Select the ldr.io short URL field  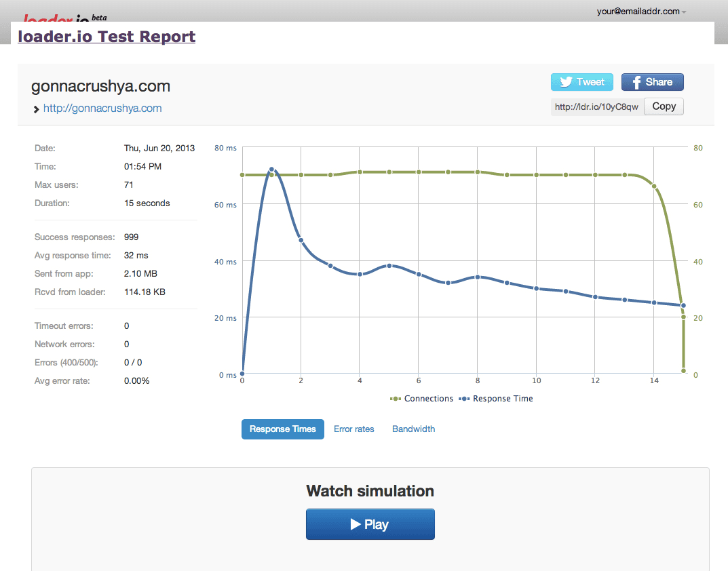(596, 106)
